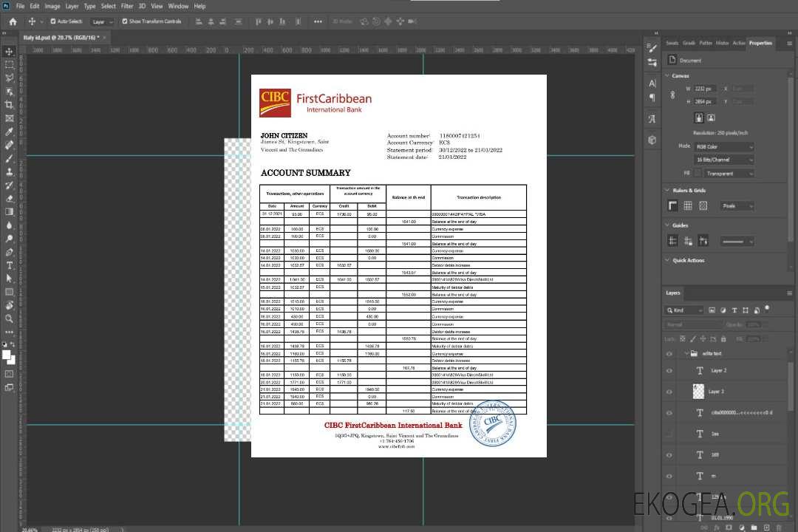Uncheck the Auto-Select checkbox

(53, 21)
